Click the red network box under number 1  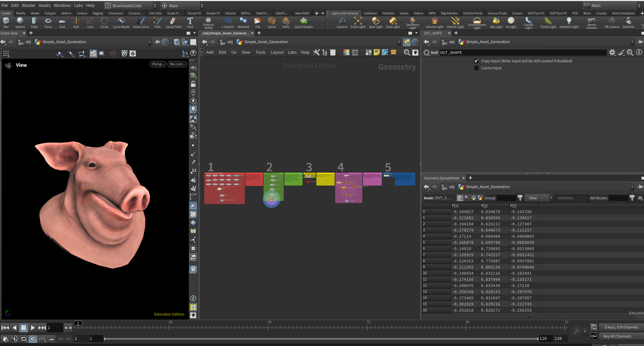click(x=224, y=188)
